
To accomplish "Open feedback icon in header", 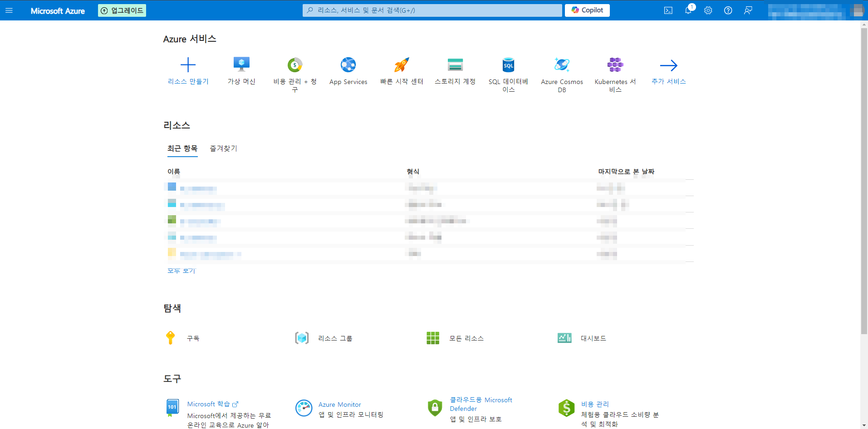I will pyautogui.click(x=748, y=10).
